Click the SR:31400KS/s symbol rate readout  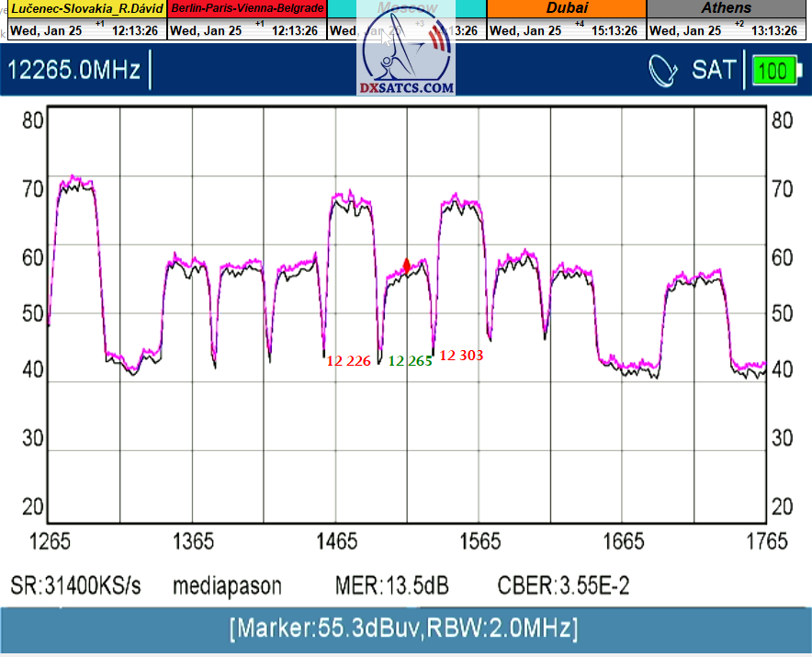click(x=76, y=586)
